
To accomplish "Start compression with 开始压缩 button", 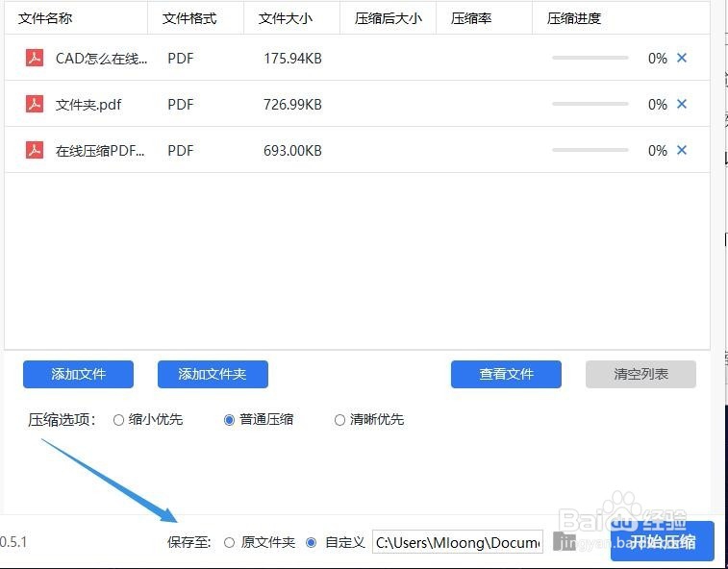I will click(663, 542).
